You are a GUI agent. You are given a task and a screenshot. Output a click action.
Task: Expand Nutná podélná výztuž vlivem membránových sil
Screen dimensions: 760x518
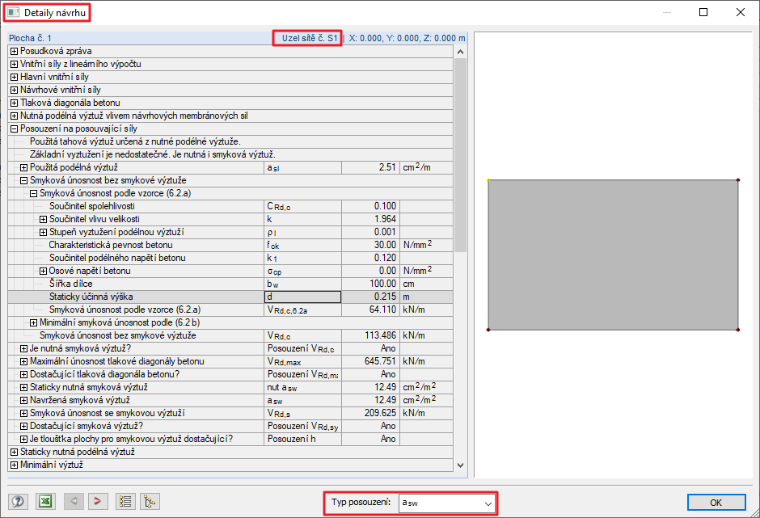(x=14, y=116)
